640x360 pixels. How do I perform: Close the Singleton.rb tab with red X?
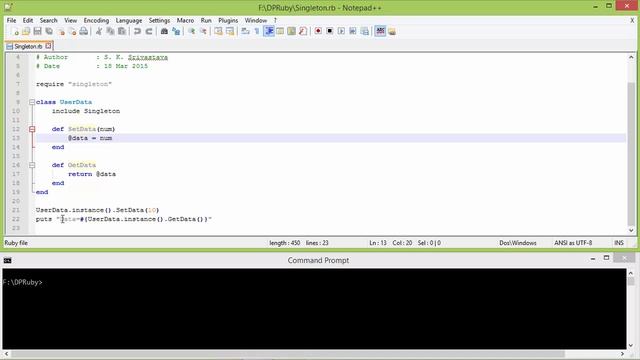48,46
